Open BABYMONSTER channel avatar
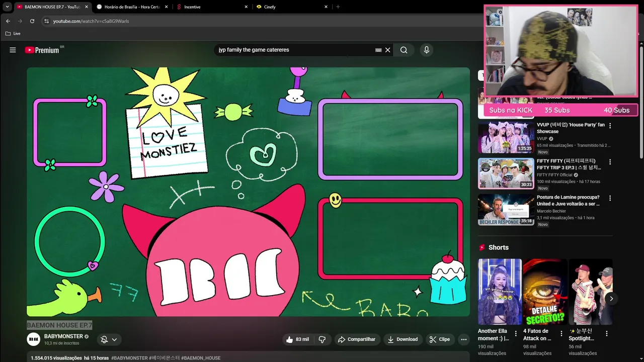The image size is (644, 362). point(33,339)
